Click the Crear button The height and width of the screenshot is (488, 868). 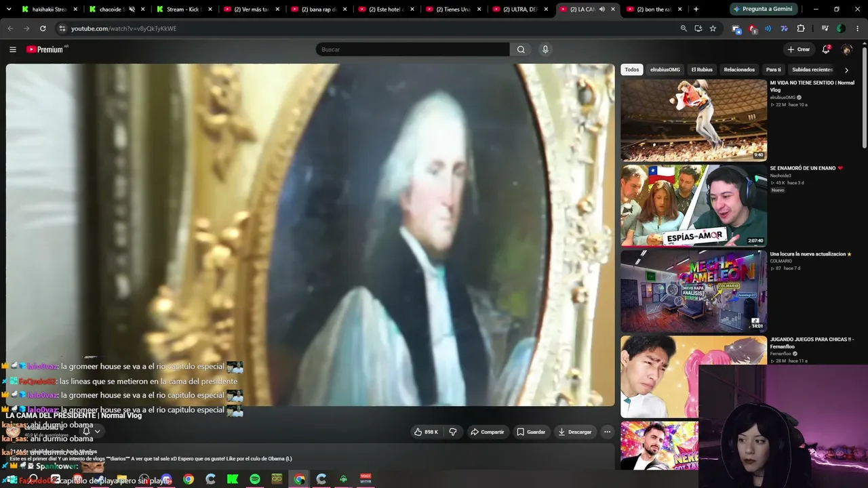click(798, 49)
